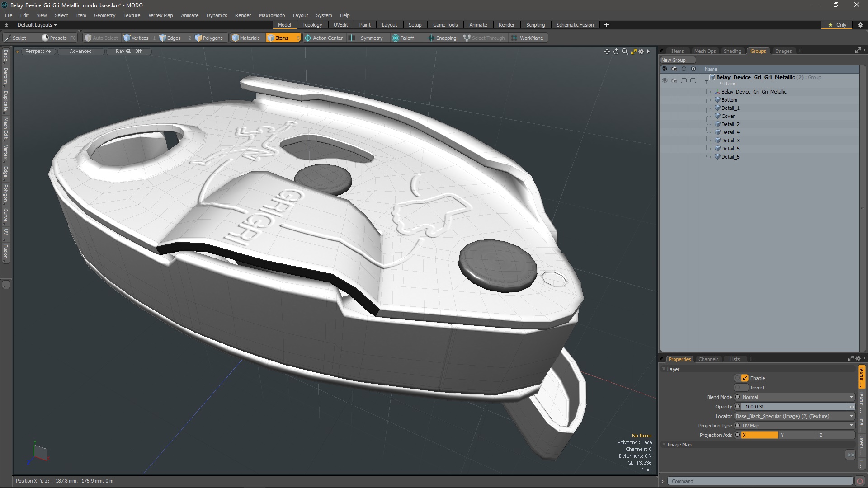Toggle the Select Through option
This screenshot has height=488, width=868.
(484, 38)
